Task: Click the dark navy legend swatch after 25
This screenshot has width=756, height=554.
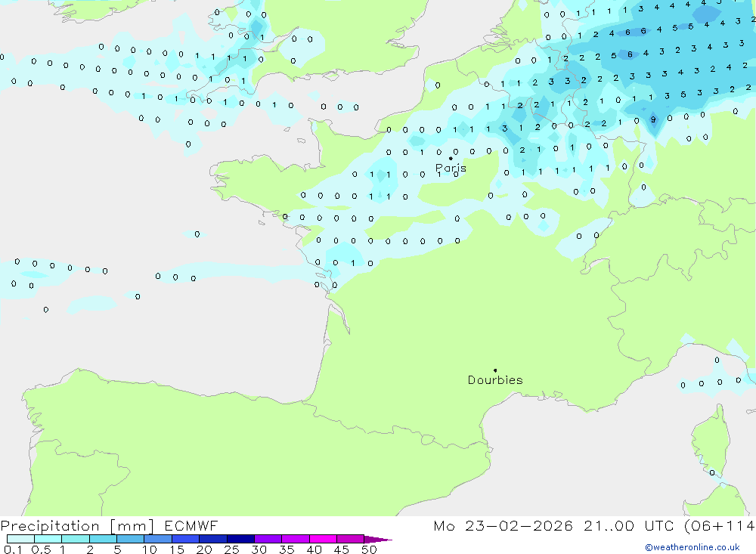Action: click(240, 539)
